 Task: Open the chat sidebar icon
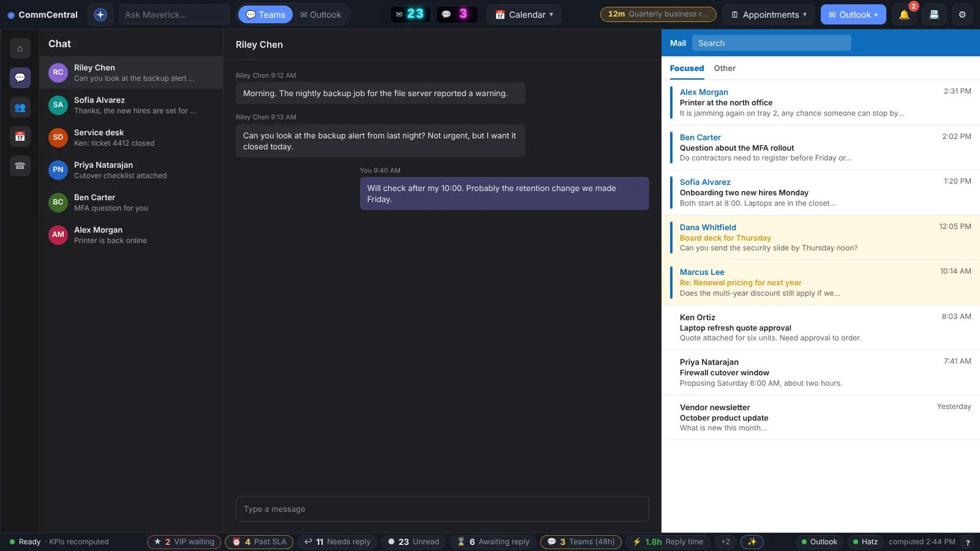coord(20,78)
